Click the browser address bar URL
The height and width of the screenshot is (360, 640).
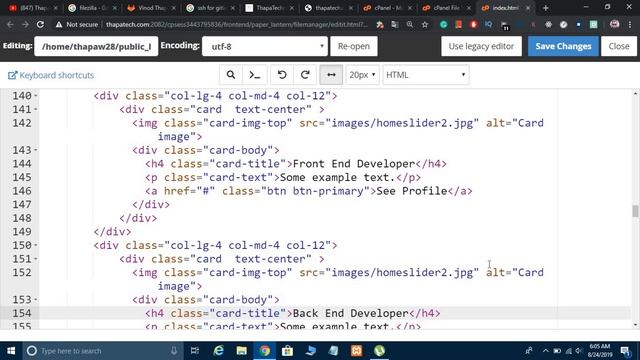(x=237, y=24)
